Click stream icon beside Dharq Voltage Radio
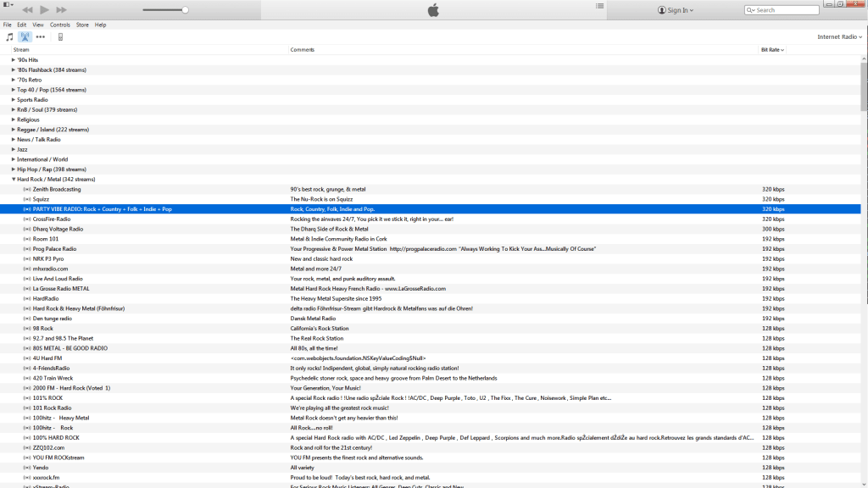Screen dimensions: 868x488 pyautogui.click(x=26, y=229)
